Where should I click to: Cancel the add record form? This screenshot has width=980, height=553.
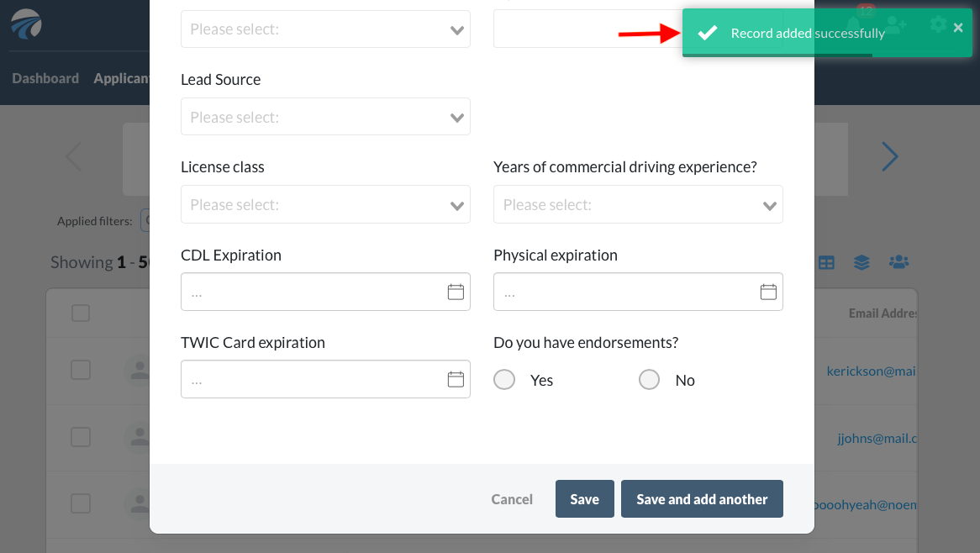point(512,499)
